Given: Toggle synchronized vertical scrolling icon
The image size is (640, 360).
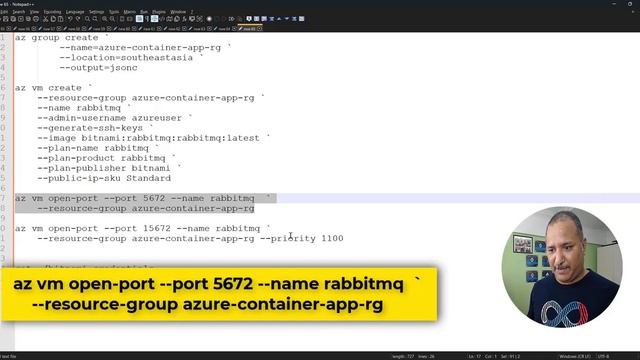Looking at the screenshot, I should 122,19.
